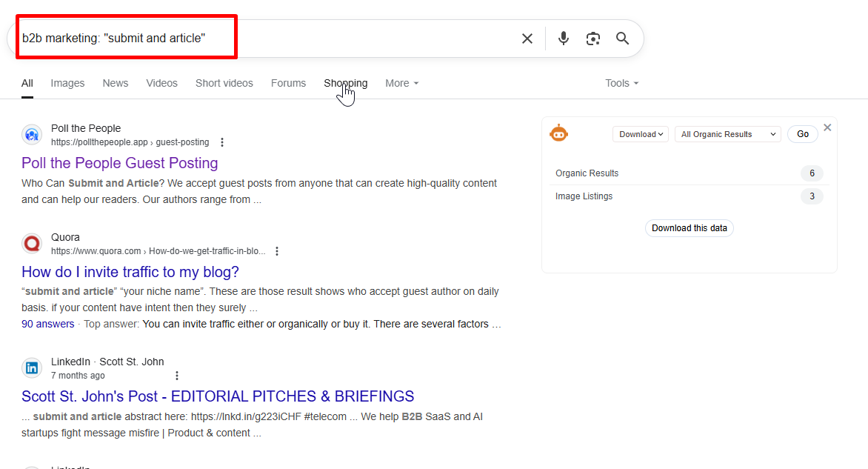Click the magnifying glass search icon
This screenshot has width=868, height=469.
(x=623, y=39)
